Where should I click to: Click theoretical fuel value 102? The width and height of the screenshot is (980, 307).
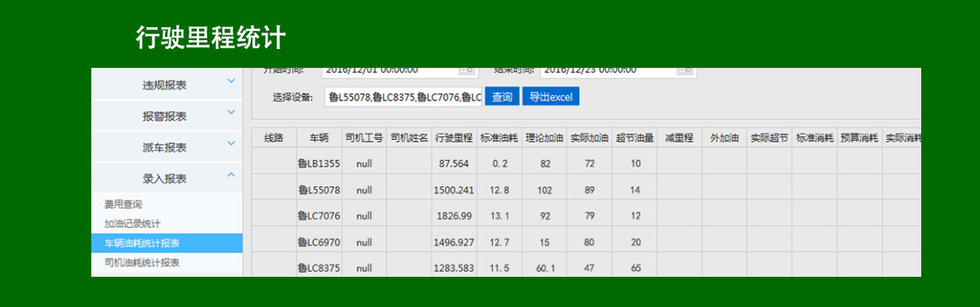click(x=545, y=190)
